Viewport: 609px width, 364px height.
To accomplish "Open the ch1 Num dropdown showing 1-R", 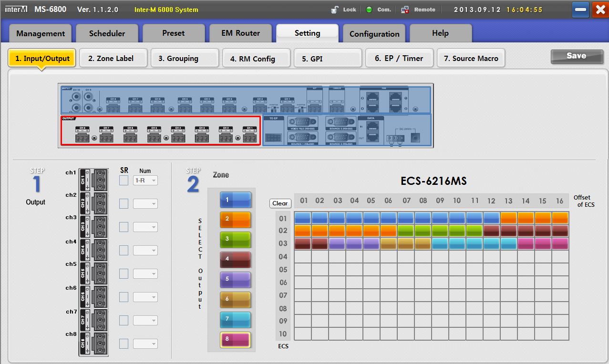I will (145, 181).
